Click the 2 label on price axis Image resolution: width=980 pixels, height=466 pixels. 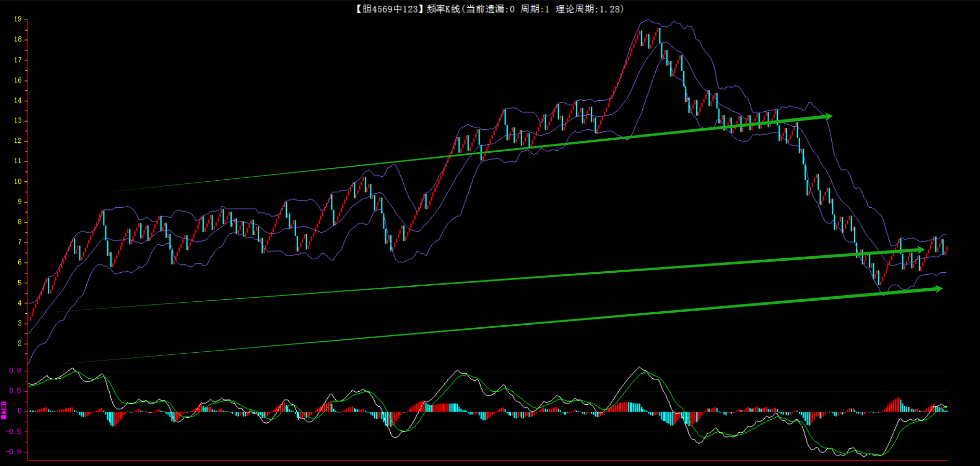point(20,343)
